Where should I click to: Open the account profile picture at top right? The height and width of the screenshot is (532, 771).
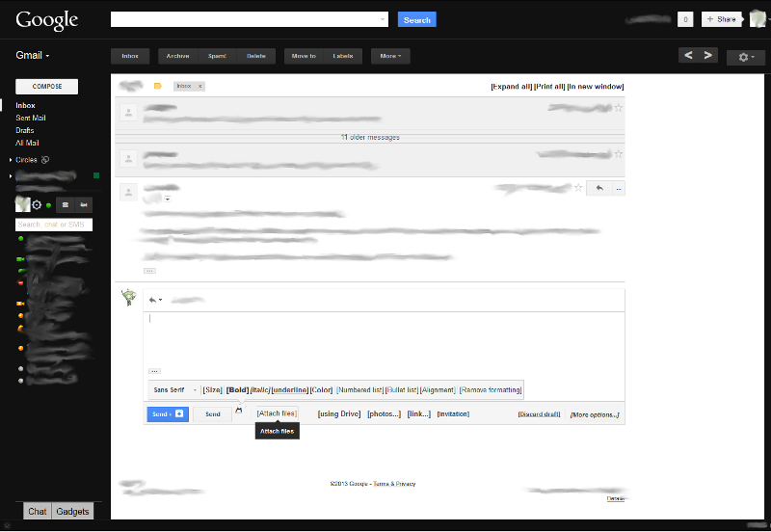[x=758, y=19]
